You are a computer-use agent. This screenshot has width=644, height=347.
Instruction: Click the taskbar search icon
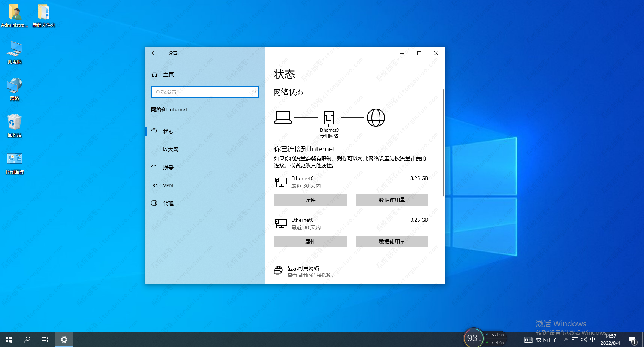(27, 340)
